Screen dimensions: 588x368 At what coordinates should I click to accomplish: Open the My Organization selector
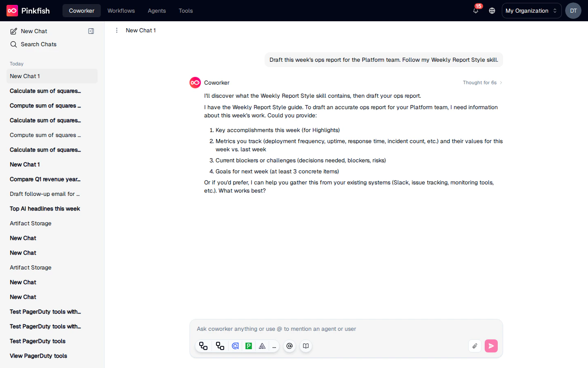pos(531,11)
